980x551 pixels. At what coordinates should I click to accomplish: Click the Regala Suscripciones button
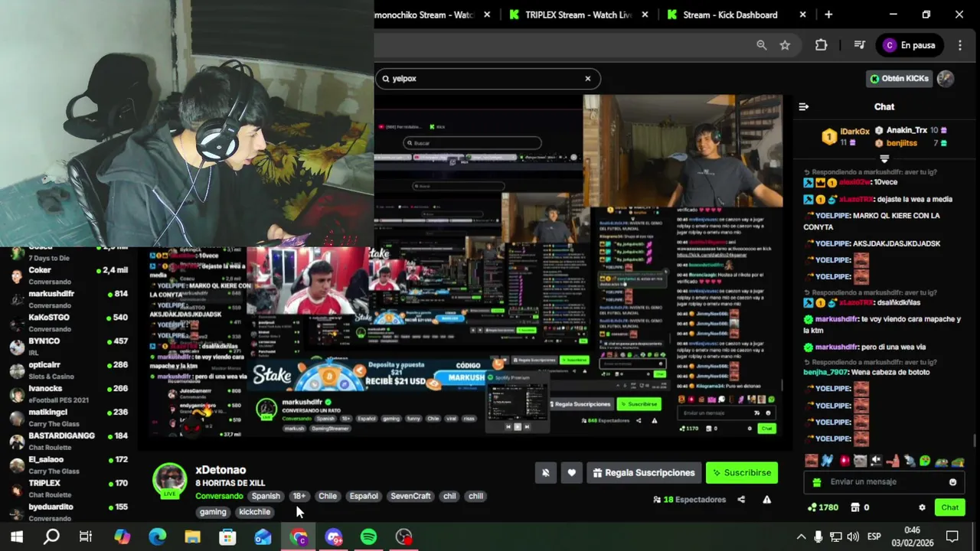pos(644,473)
